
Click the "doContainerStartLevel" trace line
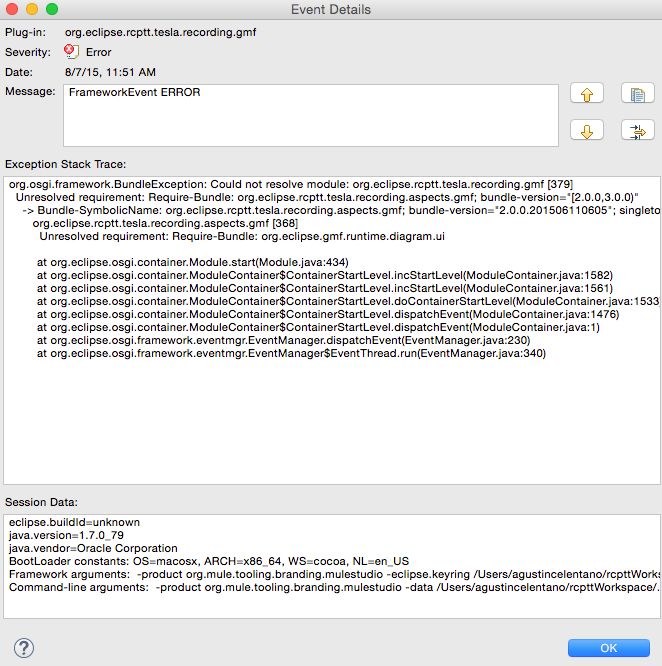point(348,301)
